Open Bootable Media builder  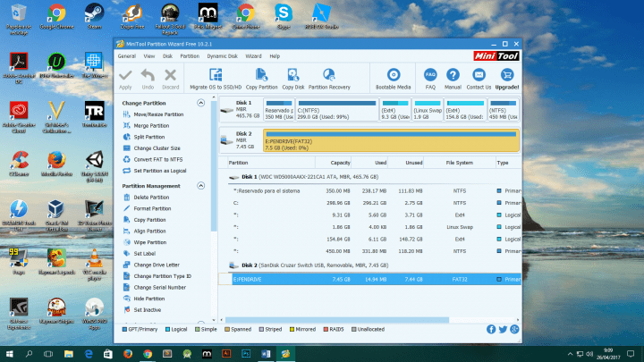[x=393, y=79]
